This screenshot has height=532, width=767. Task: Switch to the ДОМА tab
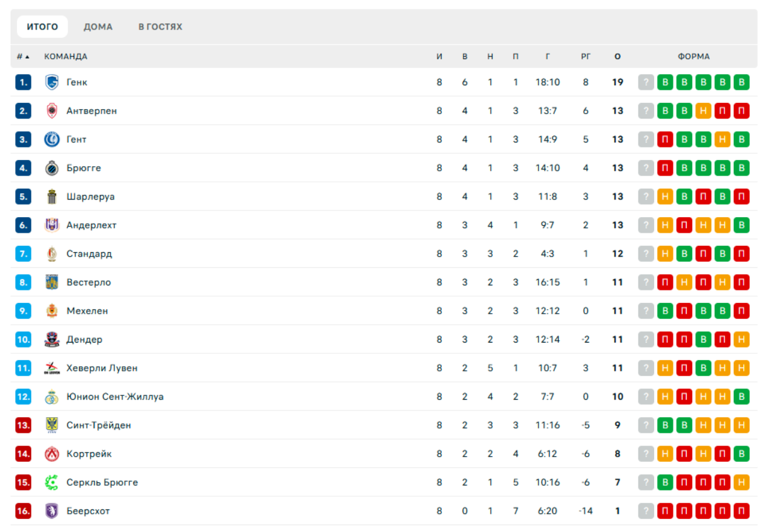point(98,27)
